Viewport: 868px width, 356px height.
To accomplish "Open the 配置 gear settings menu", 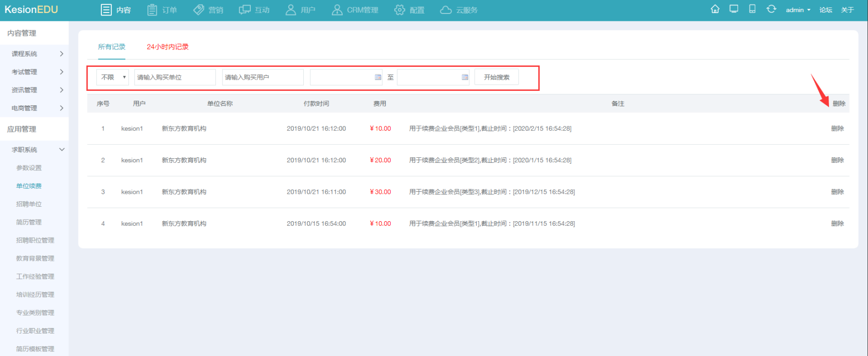I will pyautogui.click(x=409, y=10).
